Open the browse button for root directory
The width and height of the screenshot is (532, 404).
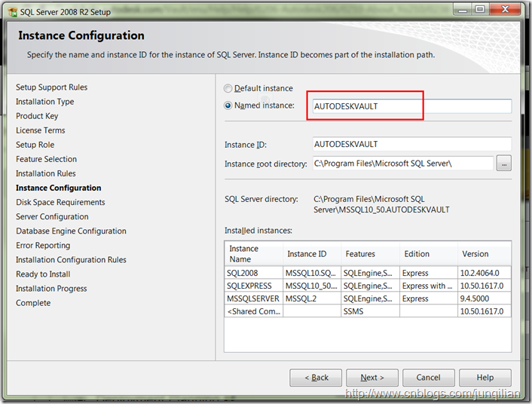[x=504, y=164]
